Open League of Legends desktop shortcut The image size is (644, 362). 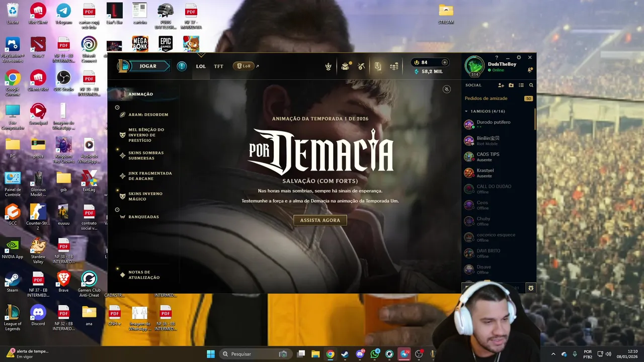(x=13, y=318)
